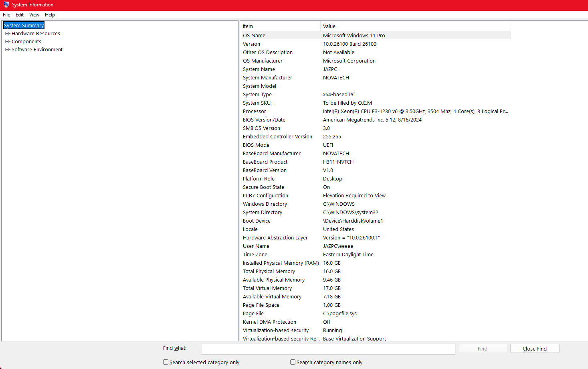
Task: Click the H311-NVTCH baseboard value
Action: [x=338, y=162]
